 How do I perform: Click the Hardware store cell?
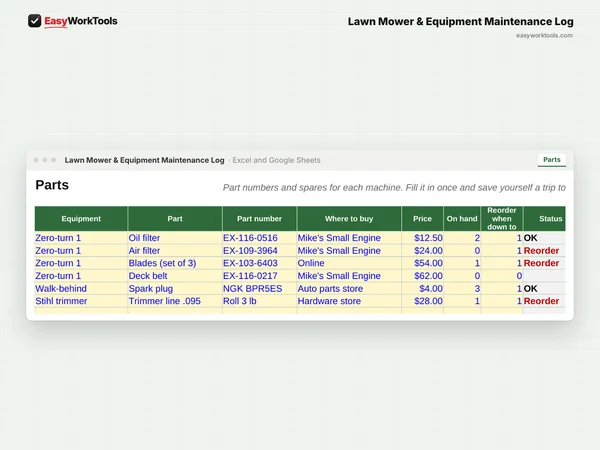[x=349, y=301]
